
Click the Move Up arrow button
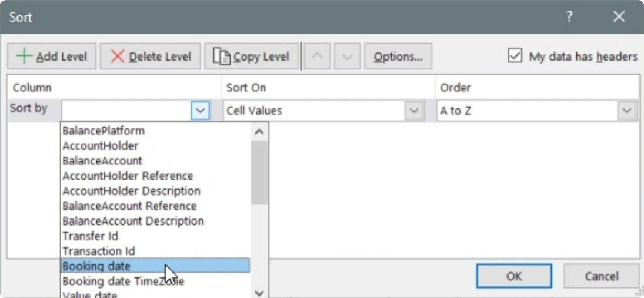click(317, 57)
